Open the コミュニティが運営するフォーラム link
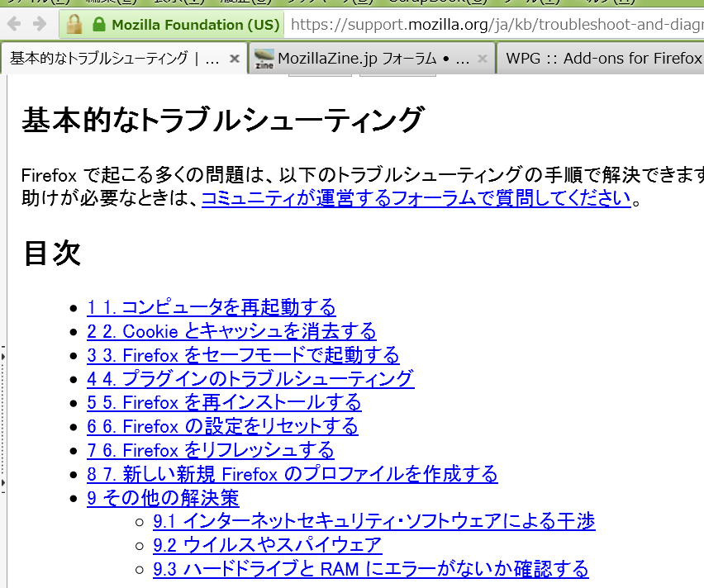The image size is (704, 588). point(416,198)
